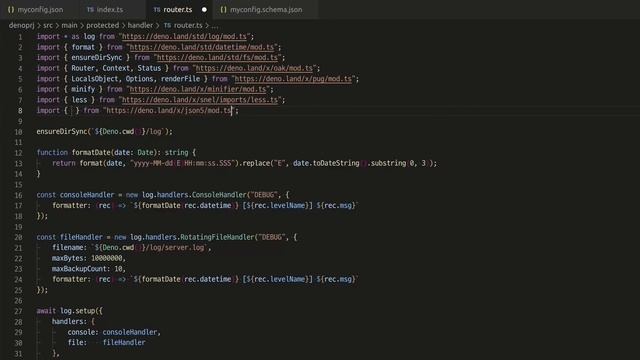Open protected breadcrumb segment
The height and width of the screenshot is (360, 640).
[x=102, y=25]
